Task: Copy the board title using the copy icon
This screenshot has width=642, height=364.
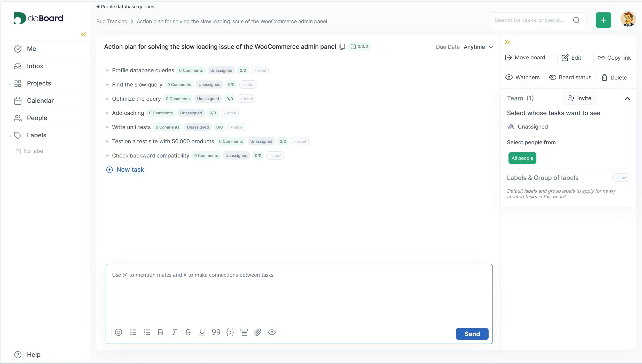Action: [342, 47]
